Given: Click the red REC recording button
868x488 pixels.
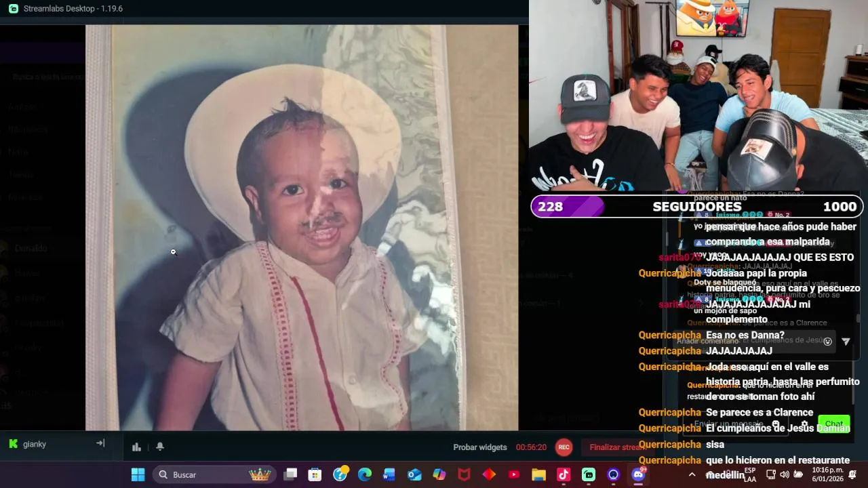Looking at the screenshot, I should tap(564, 447).
